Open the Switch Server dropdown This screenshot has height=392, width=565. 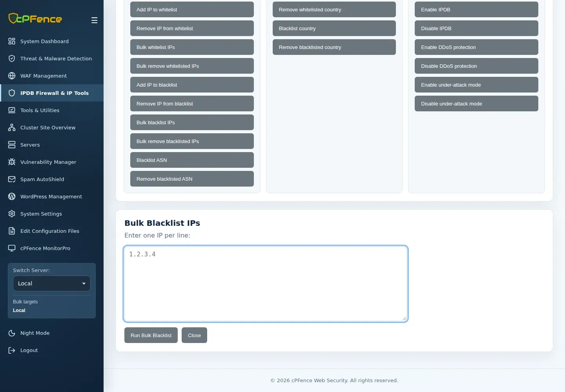(x=52, y=283)
